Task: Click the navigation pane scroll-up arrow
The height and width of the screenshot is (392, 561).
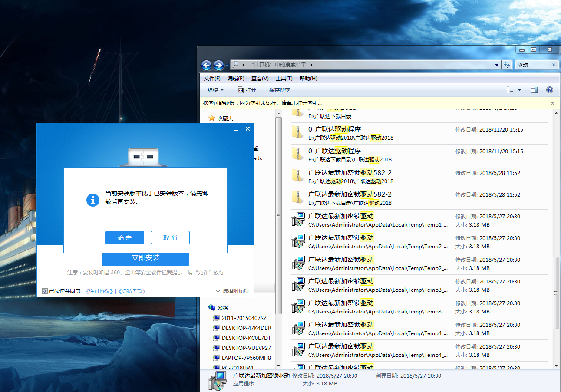Action: point(279,113)
